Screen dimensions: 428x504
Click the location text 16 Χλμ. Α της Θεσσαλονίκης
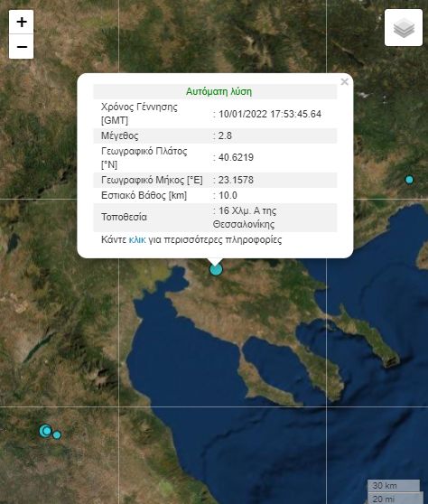tap(245, 218)
